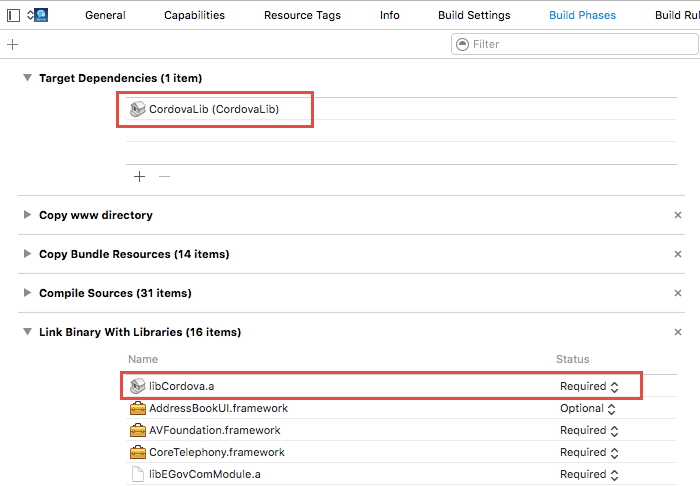700x486 pixels.
Task: Click the CordovaLib target dependency icon
Action: pyautogui.click(x=138, y=109)
